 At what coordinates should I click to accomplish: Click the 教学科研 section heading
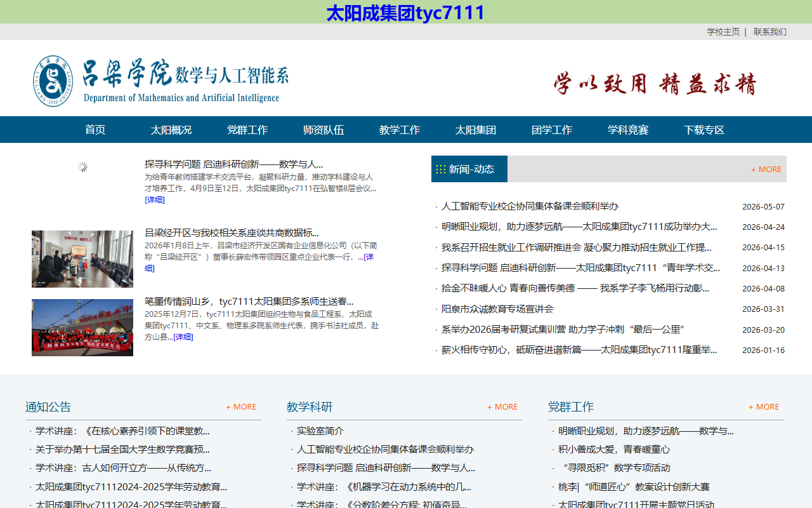310,407
